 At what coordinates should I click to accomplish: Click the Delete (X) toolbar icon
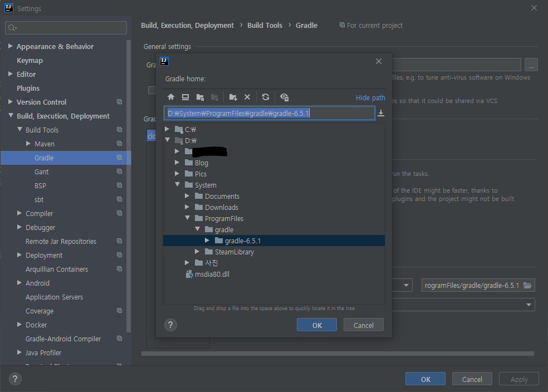(247, 97)
